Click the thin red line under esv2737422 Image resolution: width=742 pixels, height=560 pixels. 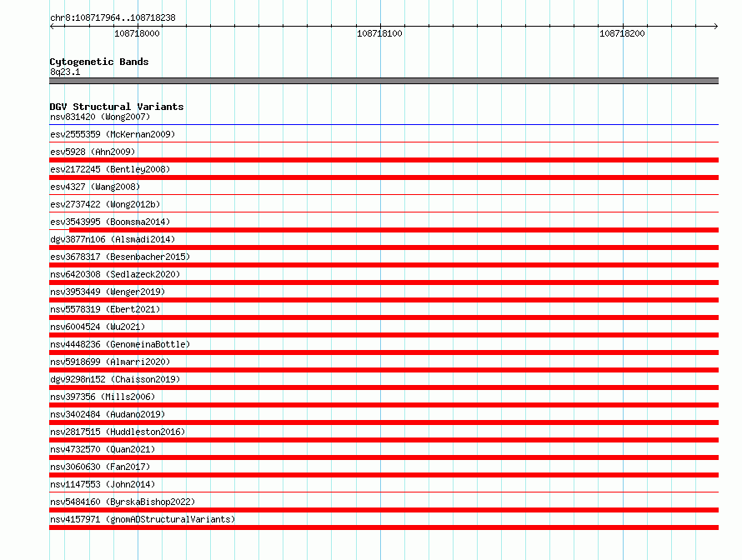(x=384, y=212)
